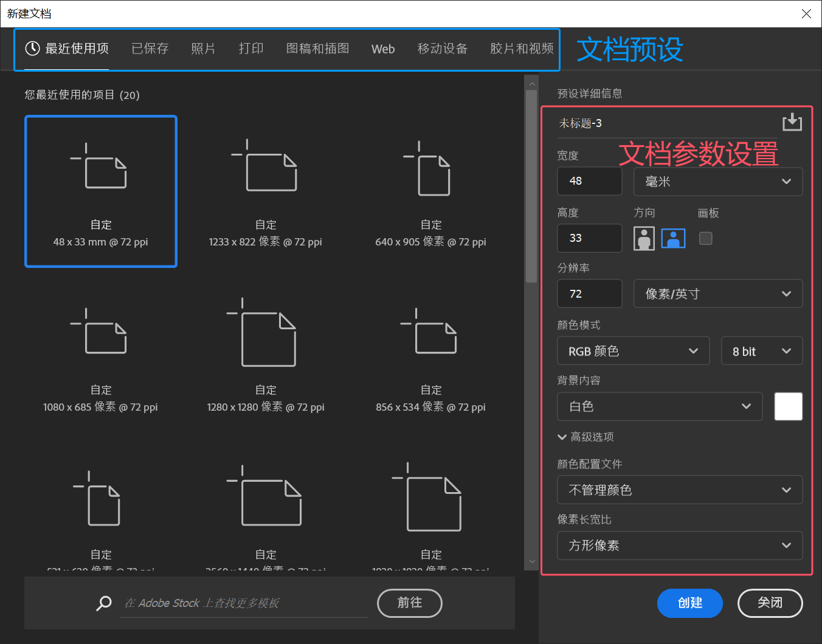Image resolution: width=822 pixels, height=644 pixels.
Task: Click the 前往 button
Action: [410, 603]
